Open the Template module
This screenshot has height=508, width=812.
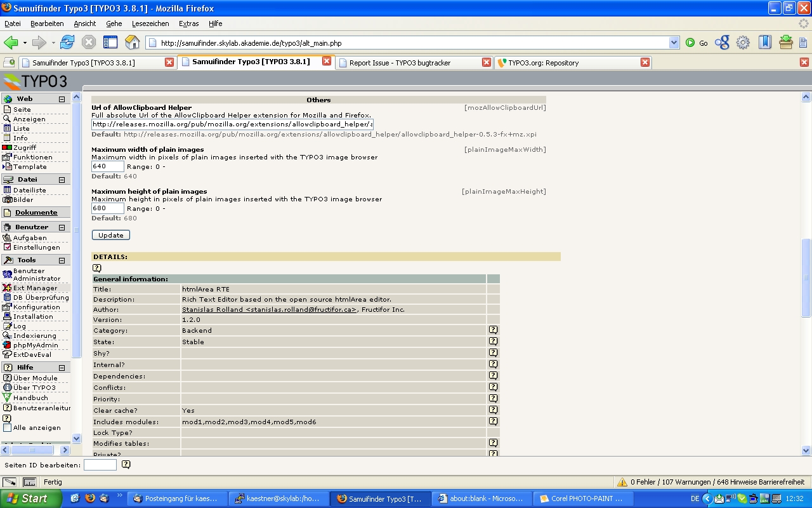pos(30,166)
